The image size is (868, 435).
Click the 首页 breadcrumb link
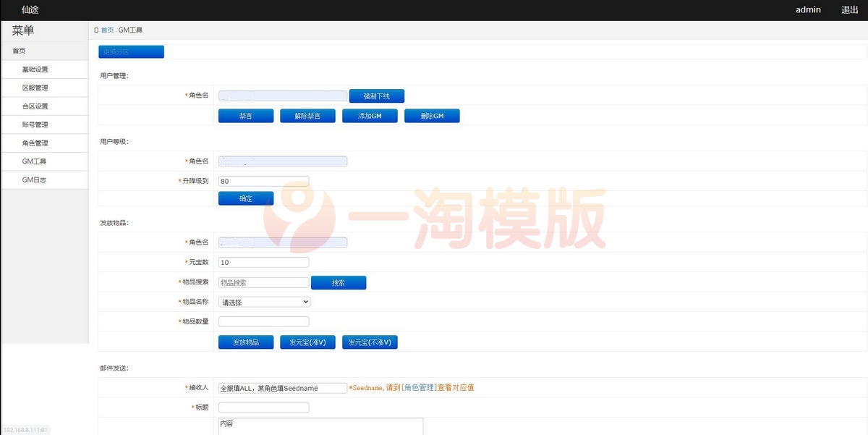[106, 30]
